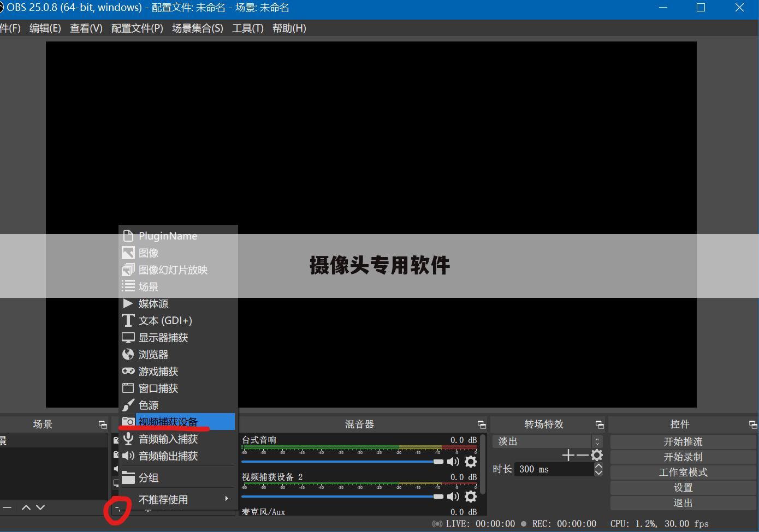The height and width of the screenshot is (532, 759).
Task: Enable 工作室模式 from the controls panel
Action: click(683, 472)
